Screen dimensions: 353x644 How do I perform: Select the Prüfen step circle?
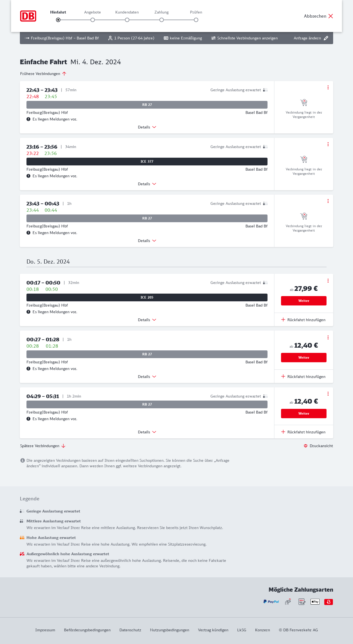click(x=196, y=20)
